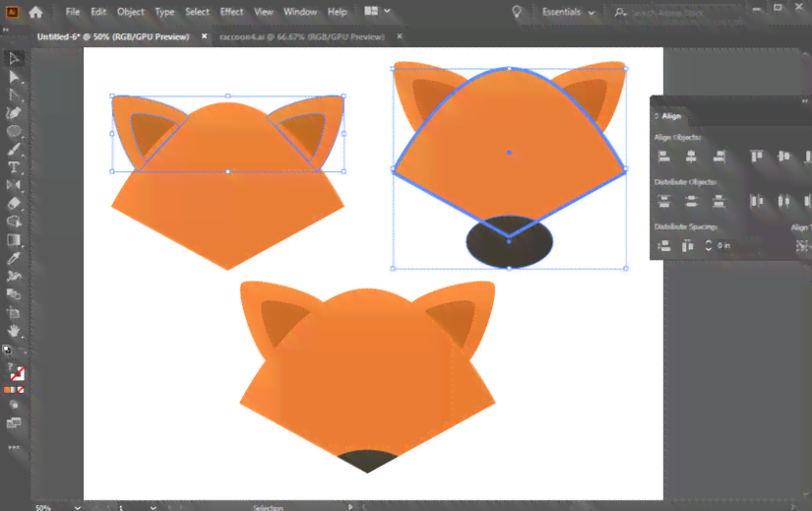Click Vertical Align Center icon
Image resolution: width=812 pixels, height=511 pixels.
[784, 156]
